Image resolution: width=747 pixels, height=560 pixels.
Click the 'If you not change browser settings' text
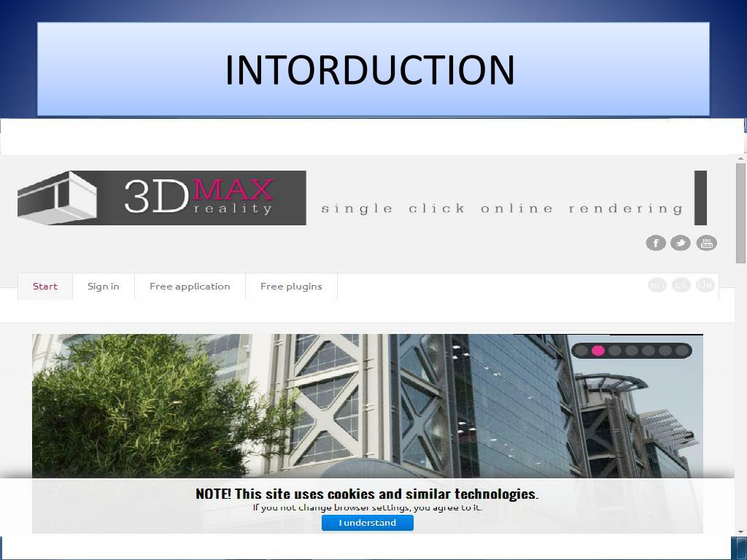pyautogui.click(x=368, y=507)
